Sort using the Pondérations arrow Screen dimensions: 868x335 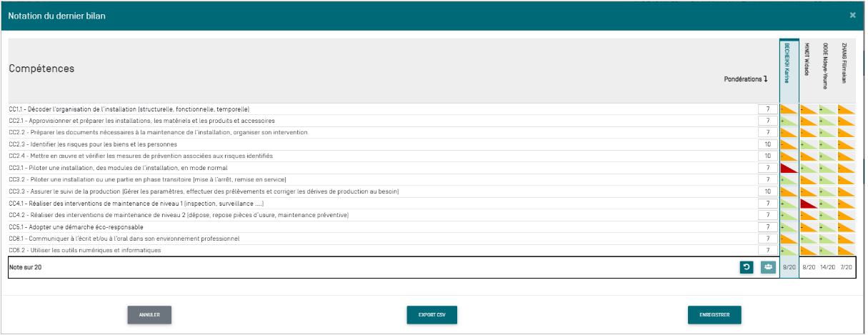coord(765,79)
